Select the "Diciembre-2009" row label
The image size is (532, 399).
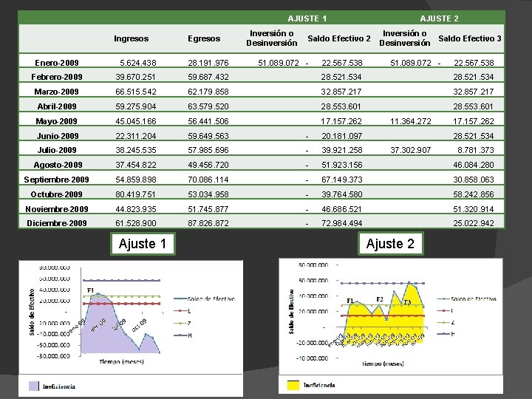(x=57, y=223)
